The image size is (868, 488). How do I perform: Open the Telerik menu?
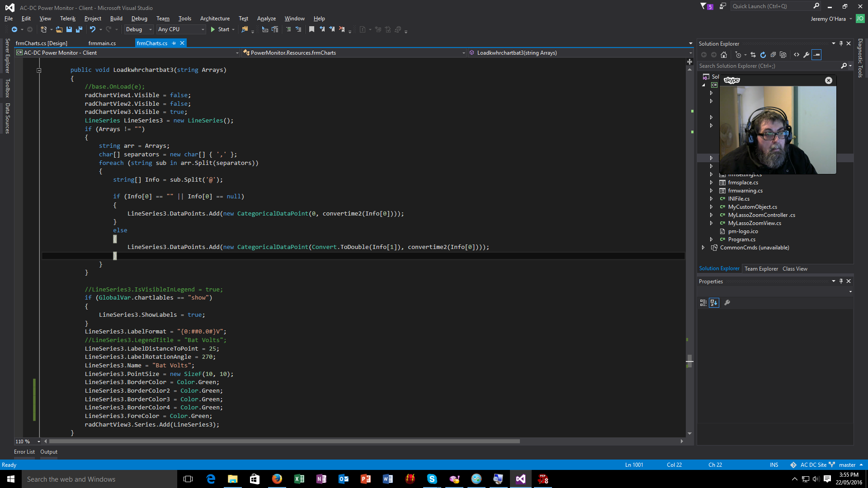click(68, 19)
